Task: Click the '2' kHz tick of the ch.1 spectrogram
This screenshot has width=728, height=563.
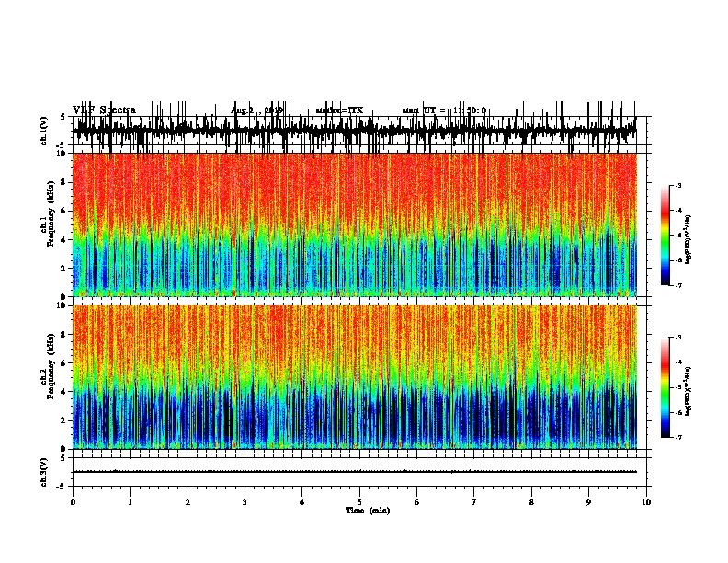Action: pos(64,269)
